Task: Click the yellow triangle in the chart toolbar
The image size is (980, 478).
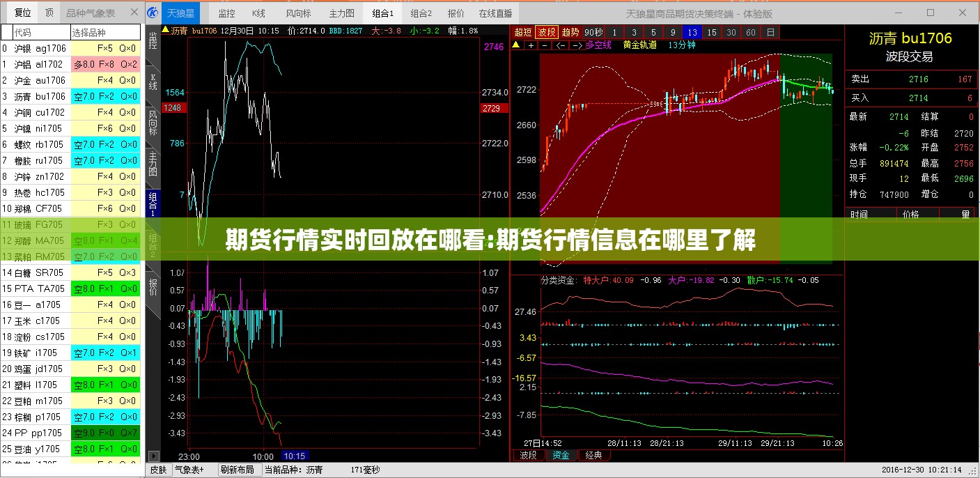Action: 516,45
